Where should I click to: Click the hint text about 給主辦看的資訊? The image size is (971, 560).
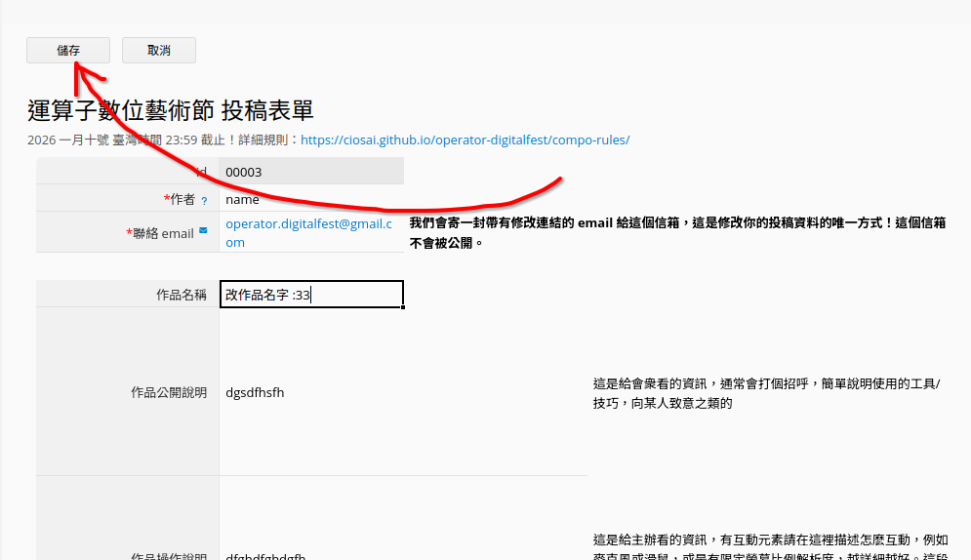point(770,545)
